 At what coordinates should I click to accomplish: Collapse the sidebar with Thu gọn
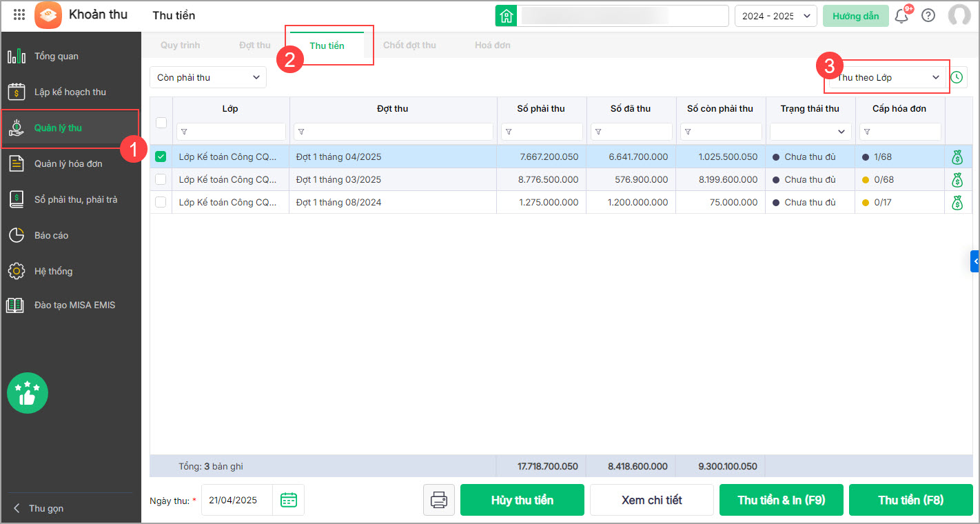point(39,508)
